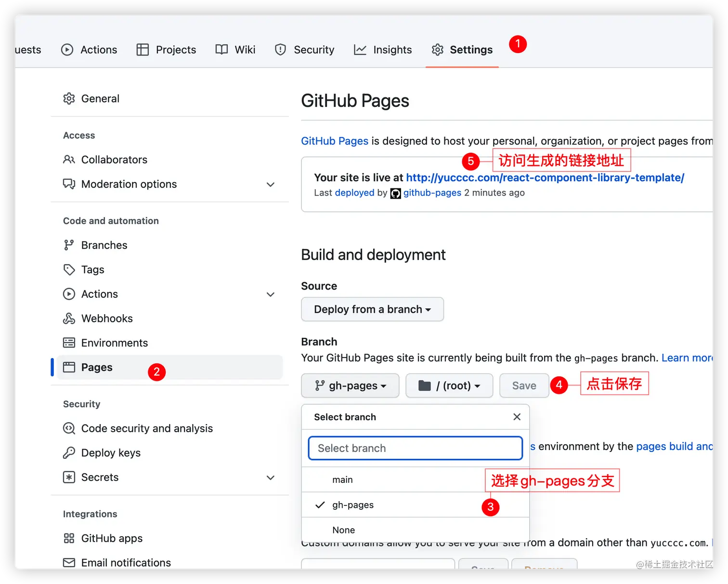This screenshot has height=584, width=728.
Task: Click the pages build link
Action: point(674,447)
